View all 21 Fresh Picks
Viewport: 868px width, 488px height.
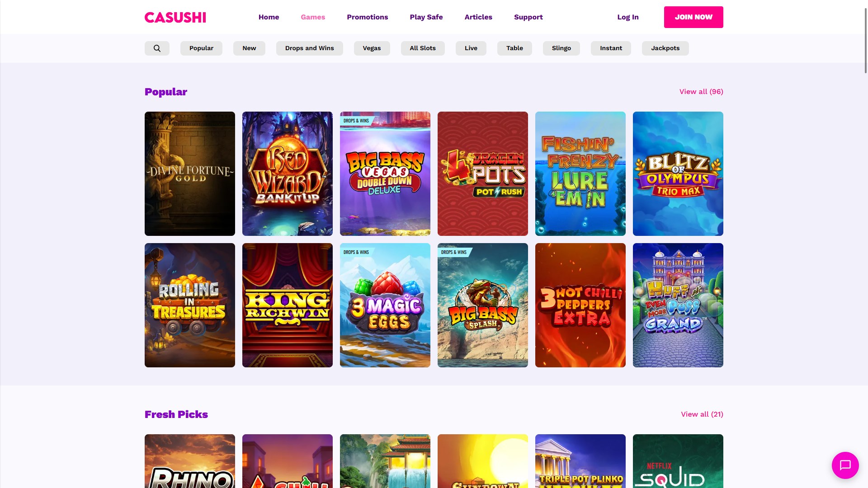coord(702,414)
